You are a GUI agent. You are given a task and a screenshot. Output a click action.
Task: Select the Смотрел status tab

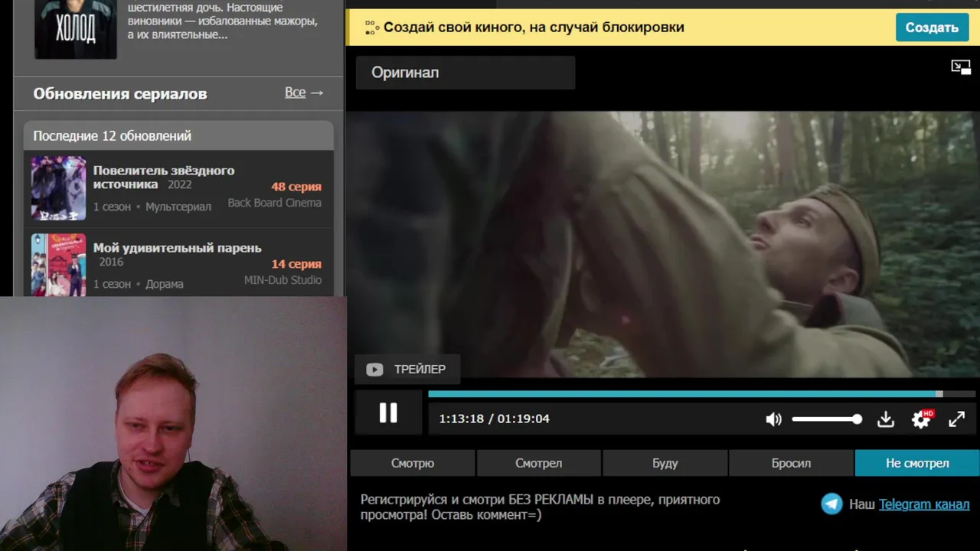click(539, 463)
